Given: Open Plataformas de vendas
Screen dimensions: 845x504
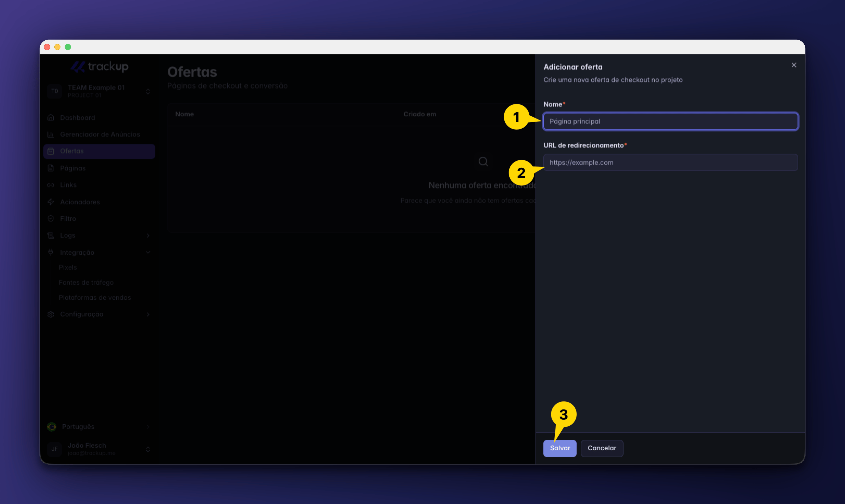Looking at the screenshot, I should coord(95,298).
